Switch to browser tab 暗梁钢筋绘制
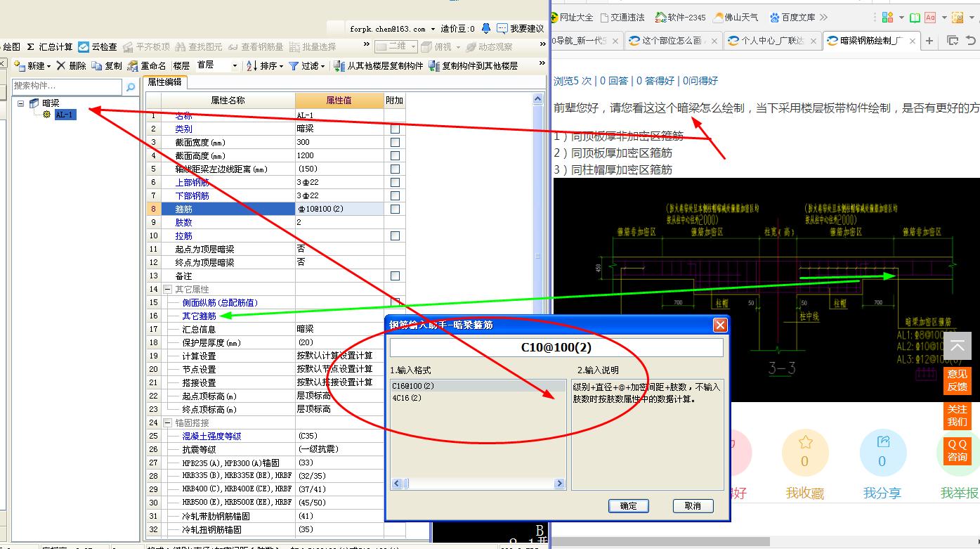The height and width of the screenshot is (549, 980). click(871, 41)
